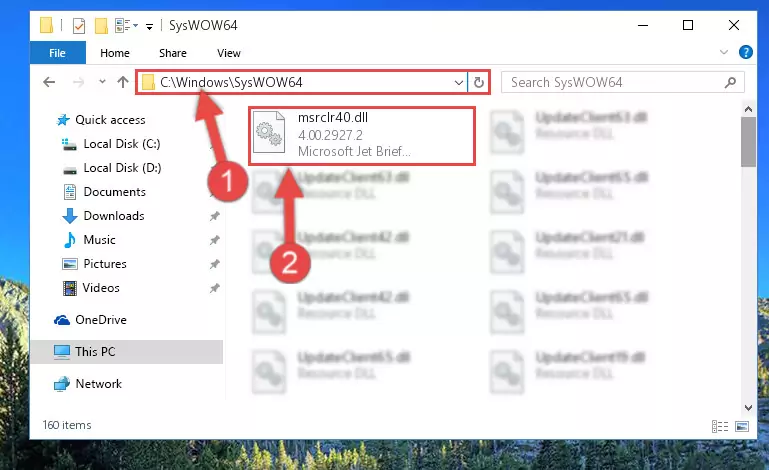769x470 pixels.
Task: Click the pin icon next to Downloads
Action: point(214,216)
